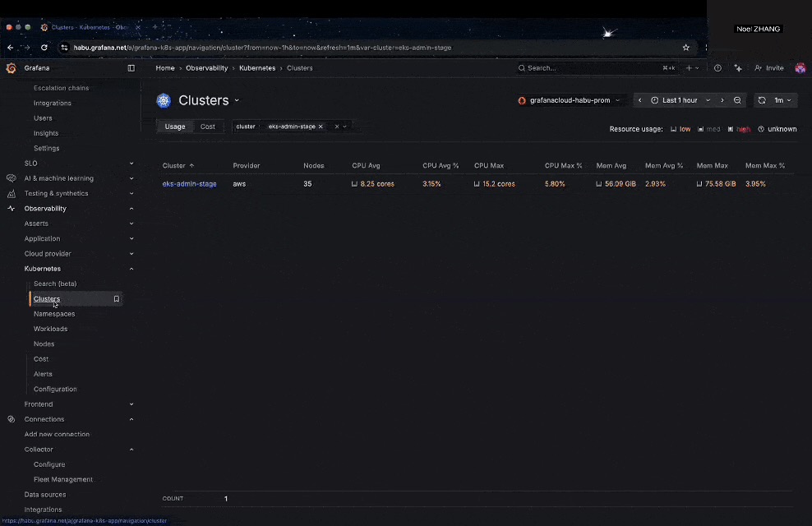This screenshot has height=526, width=812.
Task: Open Workloads in Kubernetes menu
Action: tap(51, 329)
